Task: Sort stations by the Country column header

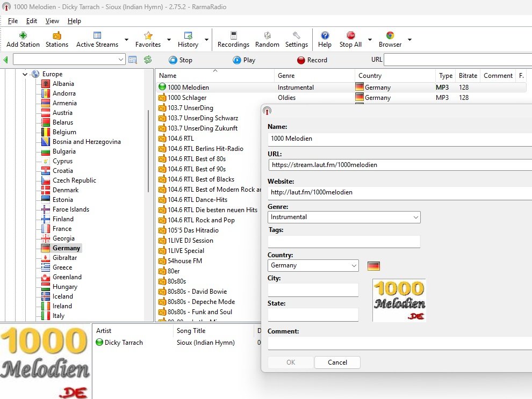Action: [396, 76]
